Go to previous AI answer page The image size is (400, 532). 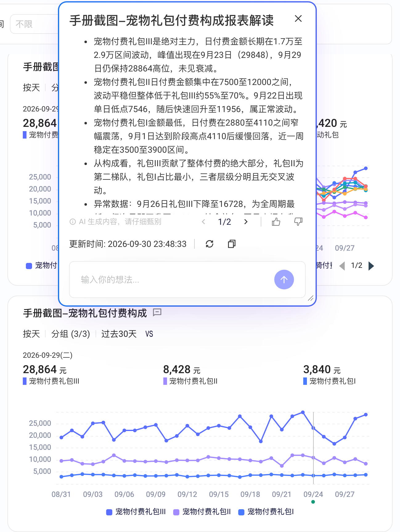tap(203, 222)
